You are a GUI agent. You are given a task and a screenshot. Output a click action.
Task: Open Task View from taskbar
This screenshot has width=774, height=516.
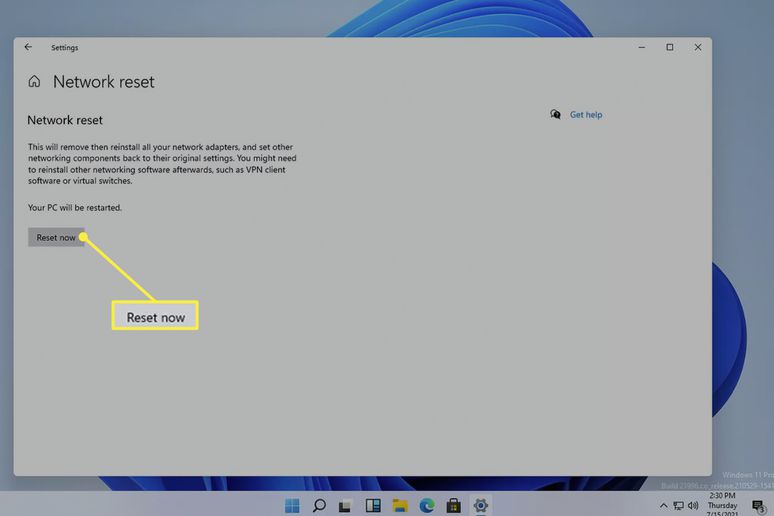345,506
